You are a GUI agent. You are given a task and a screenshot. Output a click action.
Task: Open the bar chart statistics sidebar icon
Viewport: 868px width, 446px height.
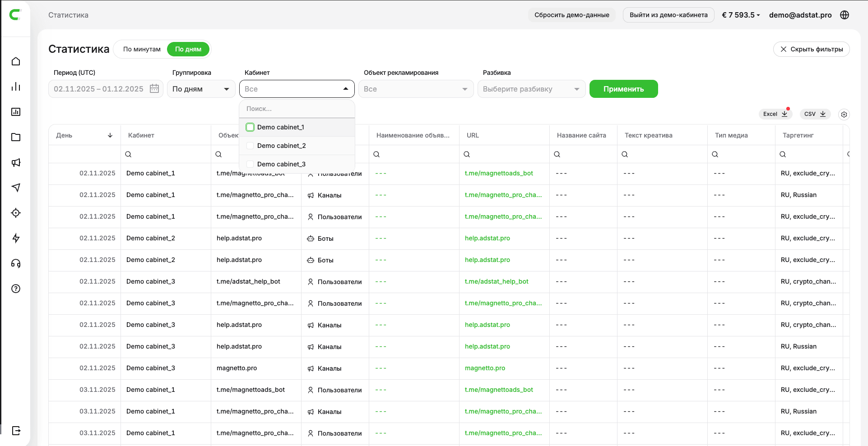[16, 87]
